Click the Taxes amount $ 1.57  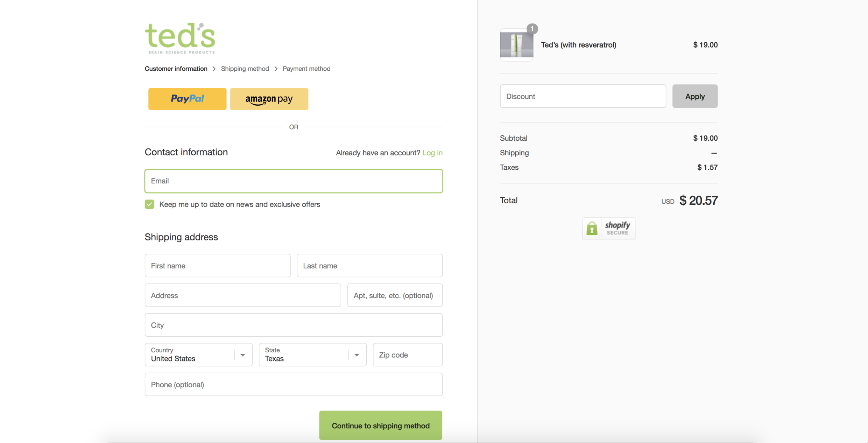(707, 167)
